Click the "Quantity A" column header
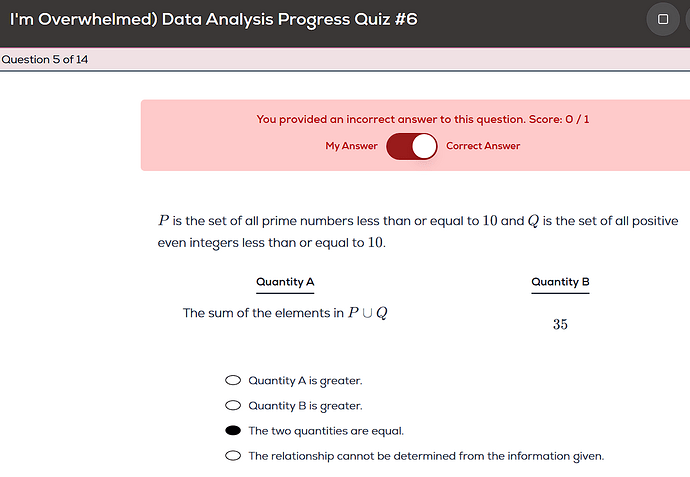This screenshot has width=690, height=477. pyautogui.click(x=285, y=282)
